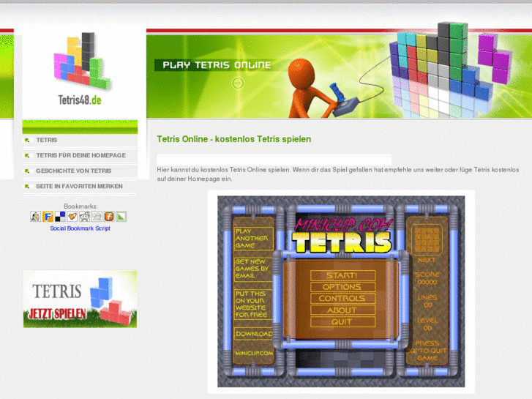The image size is (532, 399).
Task: Click Get New Games By Email
Action: pyautogui.click(x=253, y=269)
